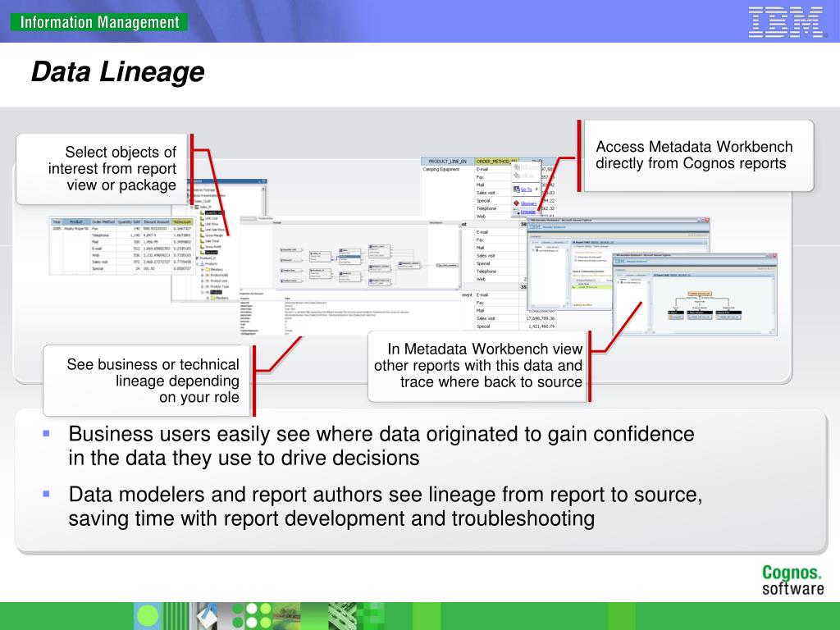
Task: Click the Cognos software logo
Action: pyautogui.click(x=793, y=580)
